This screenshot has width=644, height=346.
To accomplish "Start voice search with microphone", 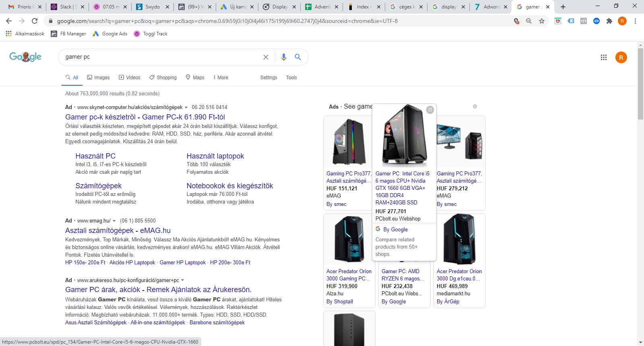I will pos(284,57).
